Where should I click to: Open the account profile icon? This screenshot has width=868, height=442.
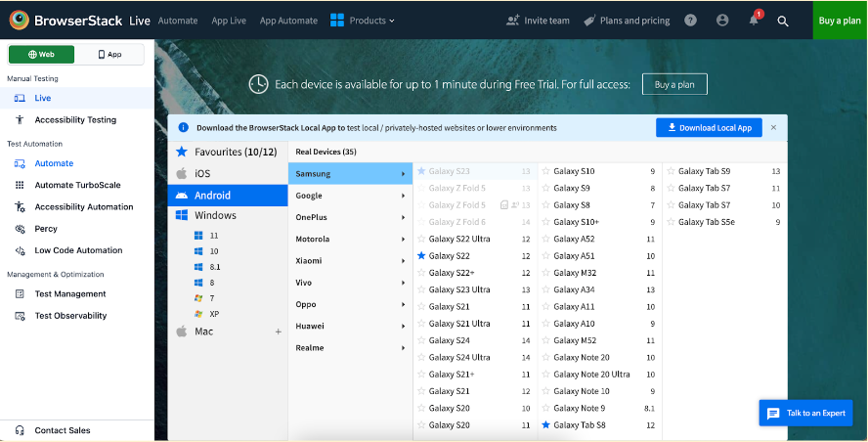(722, 21)
